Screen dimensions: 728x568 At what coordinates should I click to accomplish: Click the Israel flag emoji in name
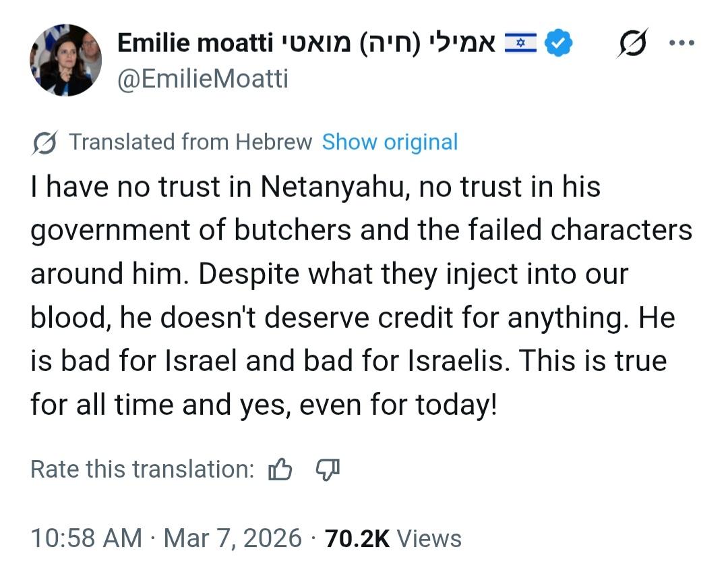pos(520,43)
